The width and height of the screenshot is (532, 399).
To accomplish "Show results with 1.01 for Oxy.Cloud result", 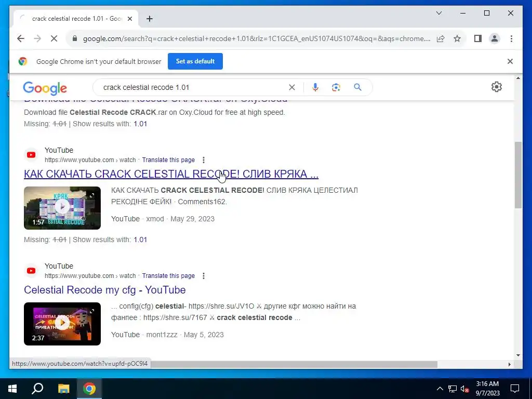I will pyautogui.click(x=140, y=124).
